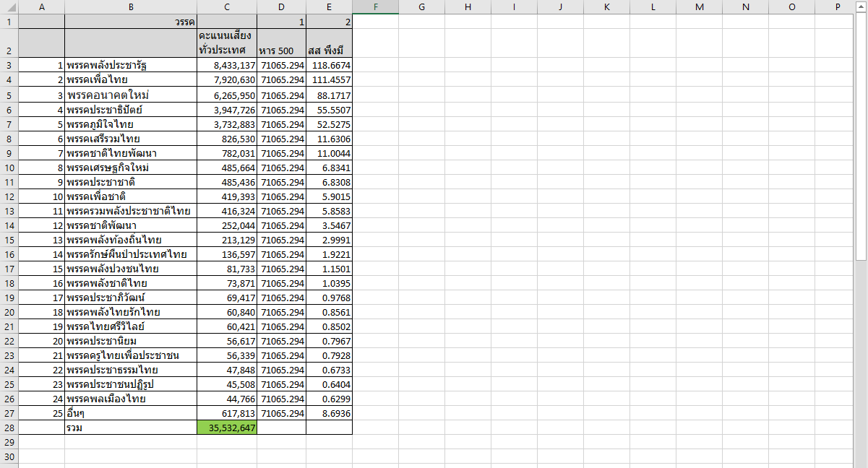Click value 8.6936 in column E
This screenshot has width=868, height=468.
(329, 412)
